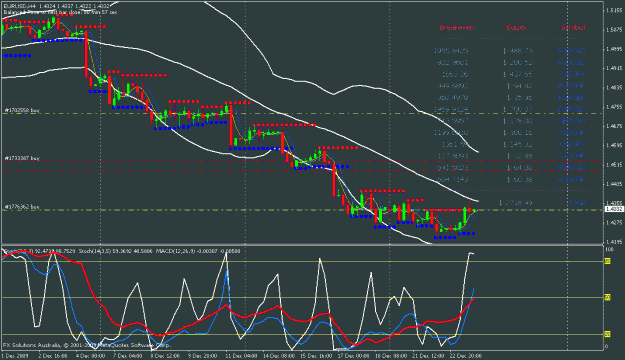Select the #1776362 buy order label
Image resolution: width=625 pixels, height=360 pixels.
22,207
